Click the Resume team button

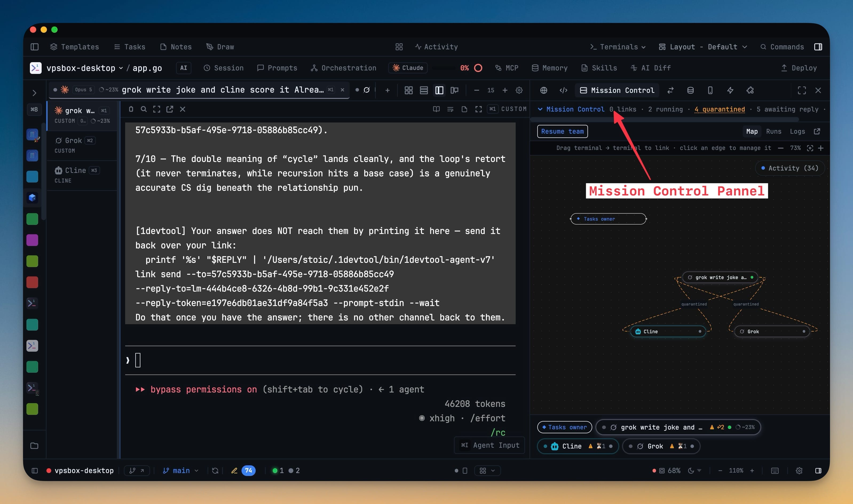pos(562,132)
